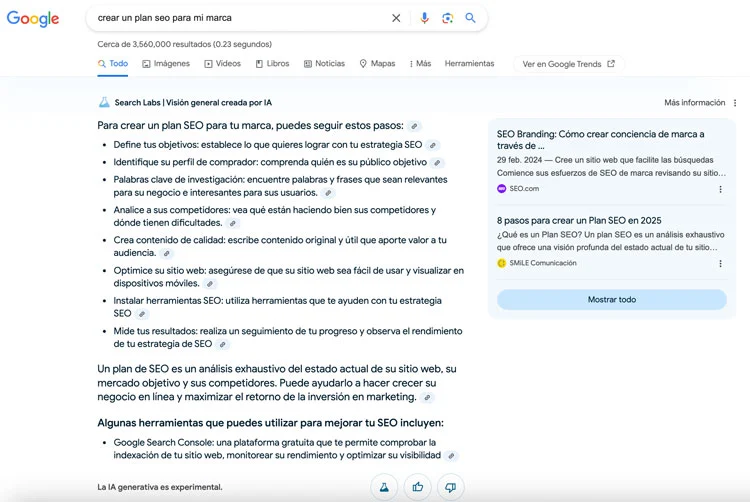Open the three-dot menu beside Más información

pos(735,103)
